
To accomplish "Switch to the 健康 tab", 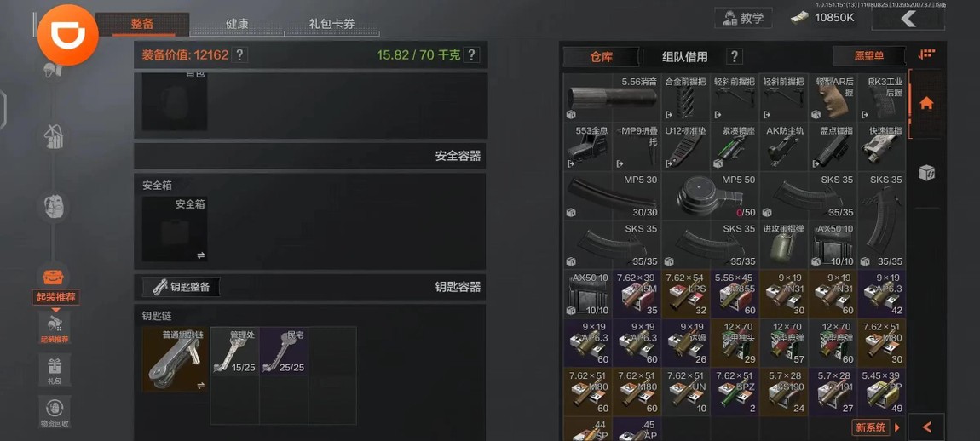I will click(237, 24).
